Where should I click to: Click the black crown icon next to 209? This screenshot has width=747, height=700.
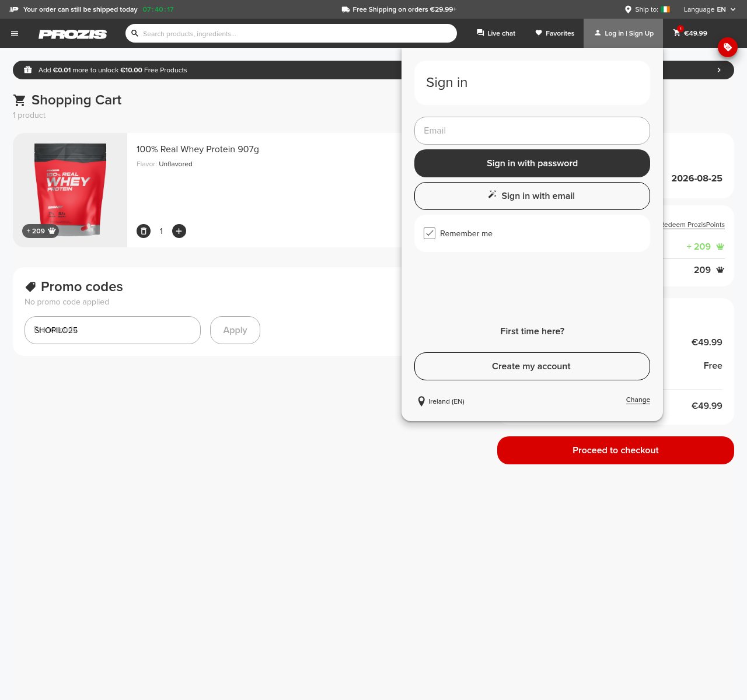point(720,270)
